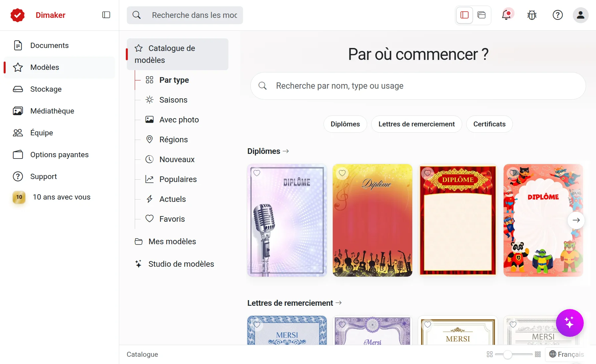
Task: Click the magnifier in top search bar
Action: coord(136,15)
